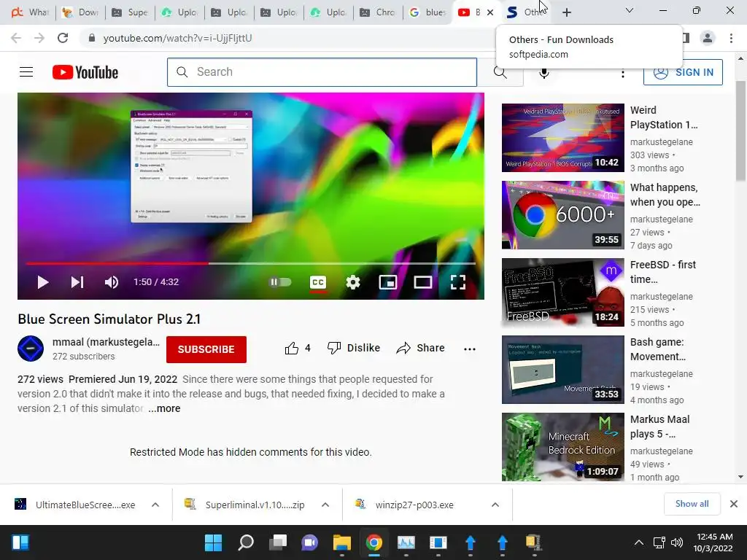The height and width of the screenshot is (560, 747).
Task: Switch to miniplayer mode
Action: click(388, 282)
